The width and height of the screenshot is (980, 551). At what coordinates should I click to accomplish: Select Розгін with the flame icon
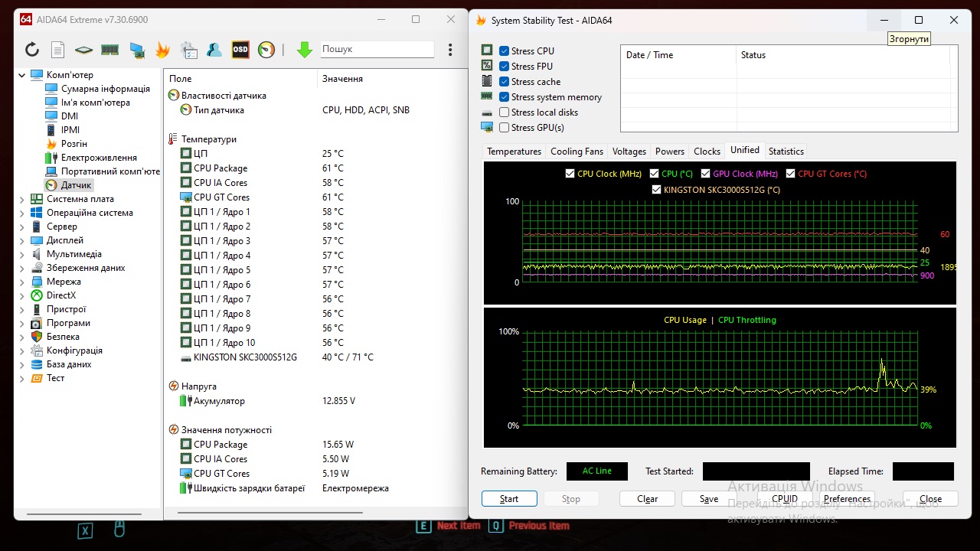(74, 144)
